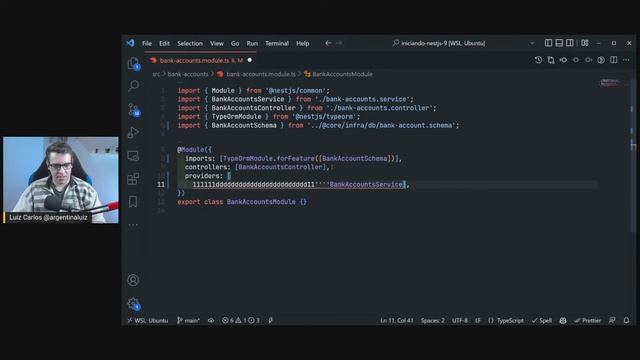640x360 pixels.
Task: Open the Search view in activity bar
Action: coord(133,86)
